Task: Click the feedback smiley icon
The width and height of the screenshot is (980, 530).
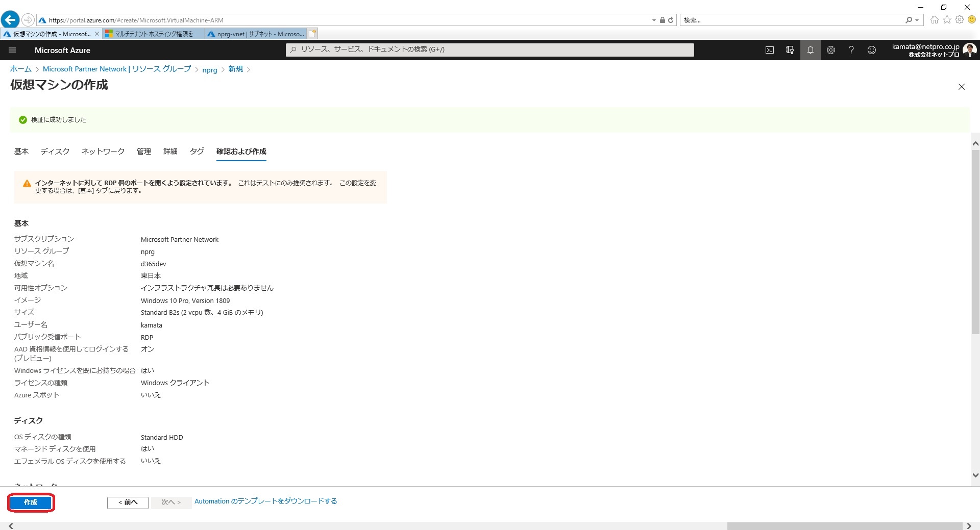Action: coord(871,50)
